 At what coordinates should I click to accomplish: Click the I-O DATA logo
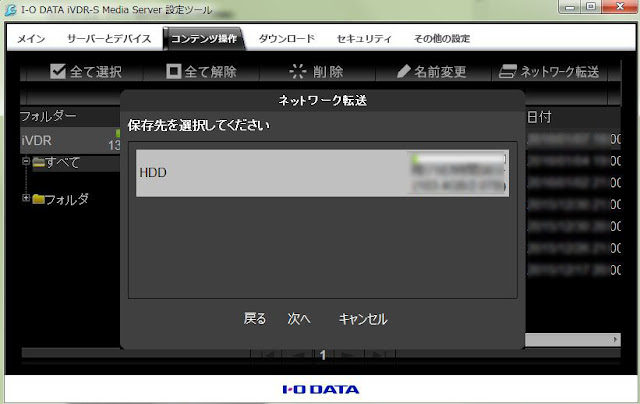[321, 389]
